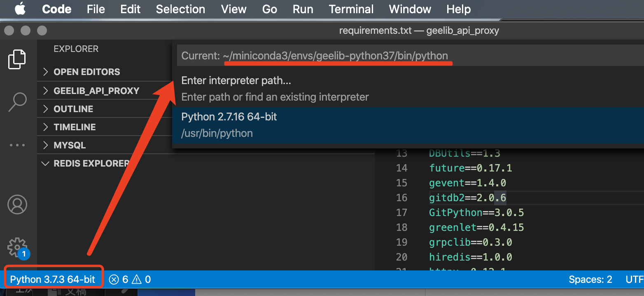Open the View menu
Screen dimensions: 644x296
click(x=234, y=9)
